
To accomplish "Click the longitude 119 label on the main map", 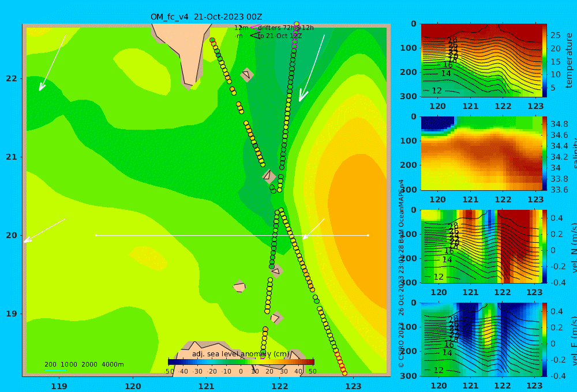I will click(59, 386).
